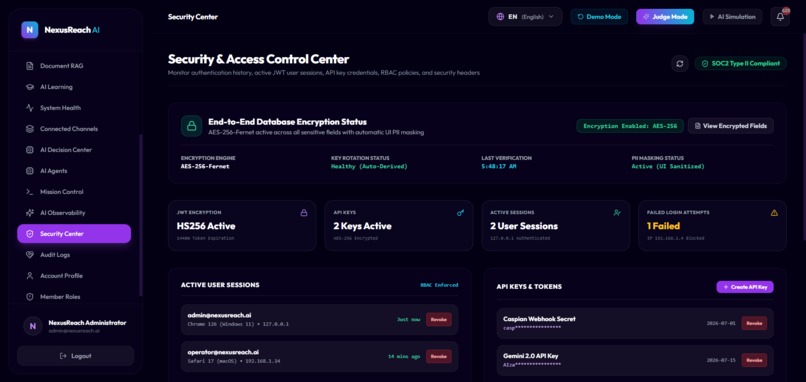Click the Document RAG file icon

[30, 66]
